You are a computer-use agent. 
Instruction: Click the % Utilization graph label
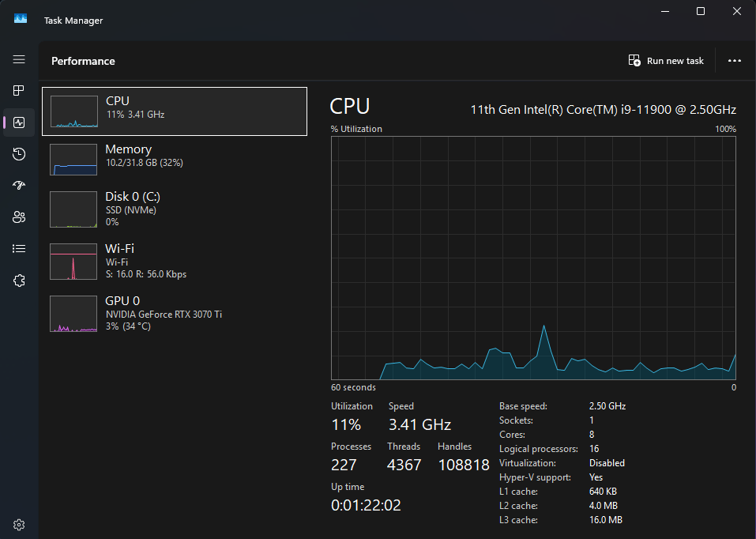[356, 129]
